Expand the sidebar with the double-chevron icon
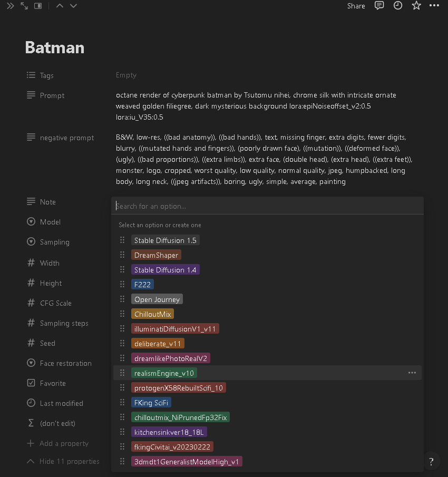Image resolution: width=448 pixels, height=477 pixels. pos(10,6)
